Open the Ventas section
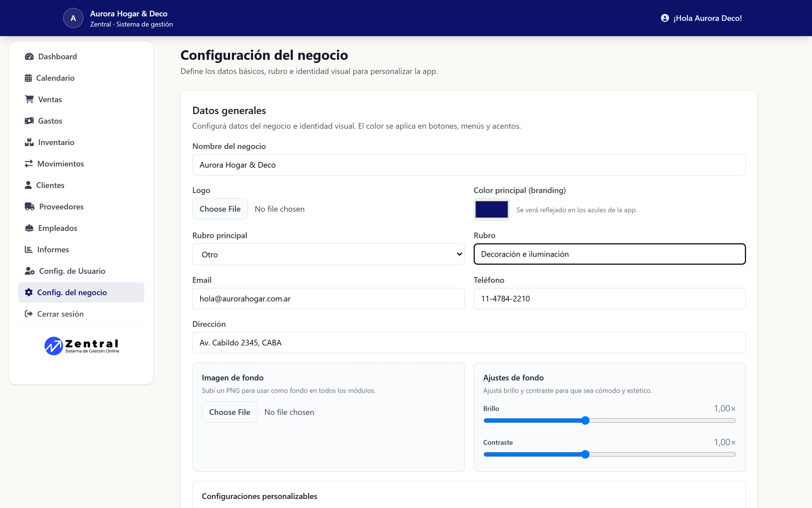 pos(81,99)
